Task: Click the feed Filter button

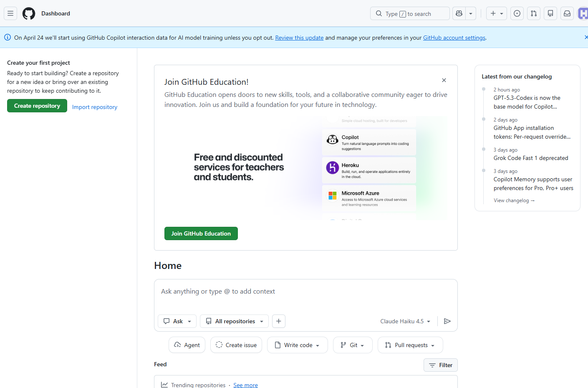Action: [441, 365]
